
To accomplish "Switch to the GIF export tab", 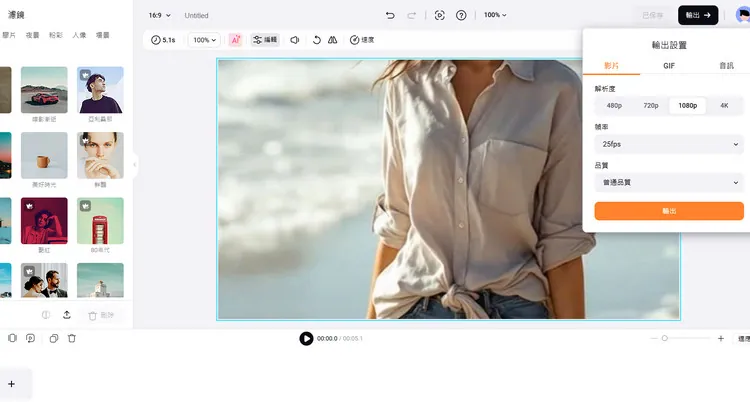I will (668, 65).
